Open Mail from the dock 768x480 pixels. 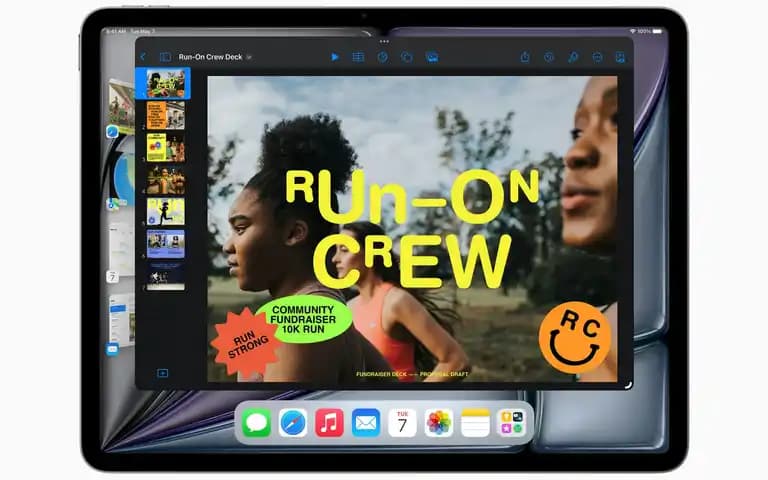coord(366,423)
